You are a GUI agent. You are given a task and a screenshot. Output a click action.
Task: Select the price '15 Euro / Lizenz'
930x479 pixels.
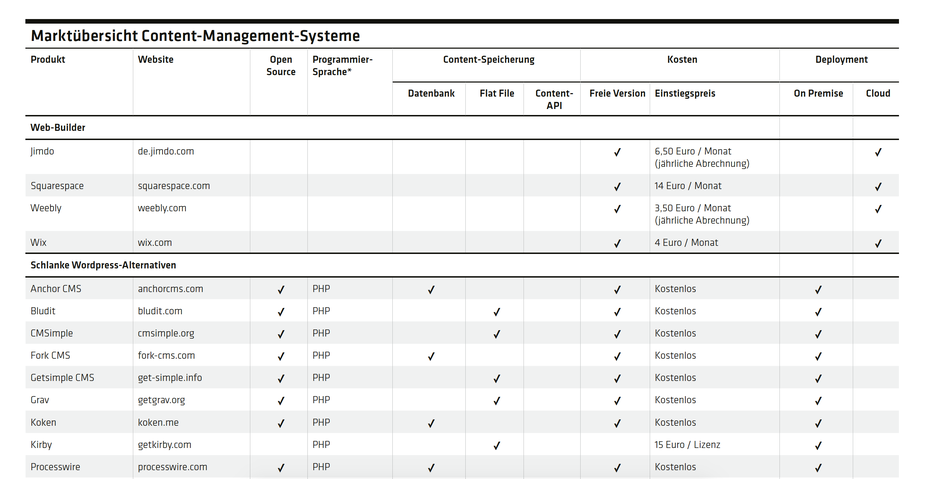[687, 445]
